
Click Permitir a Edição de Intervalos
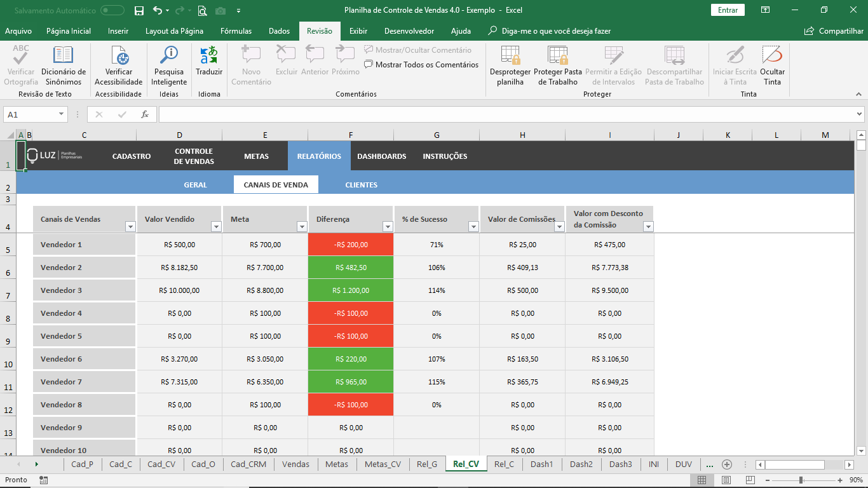tap(614, 65)
